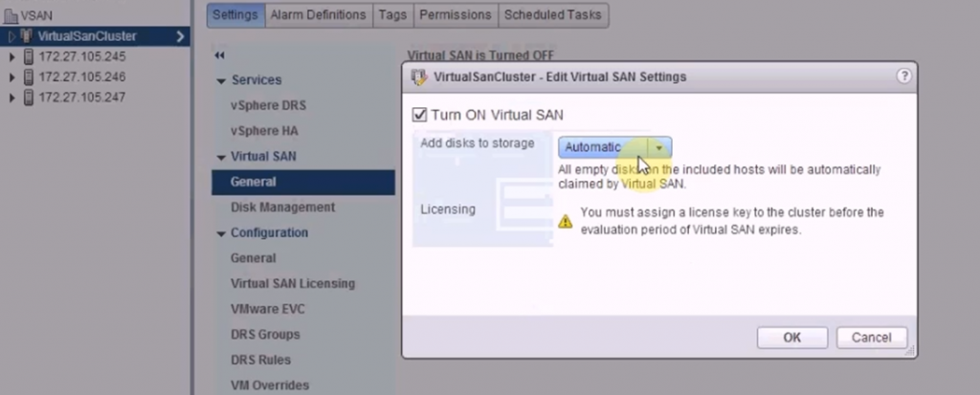This screenshot has width=980, height=395.
Task: Collapse navigation pane with double-arrow icon
Action: [x=219, y=55]
